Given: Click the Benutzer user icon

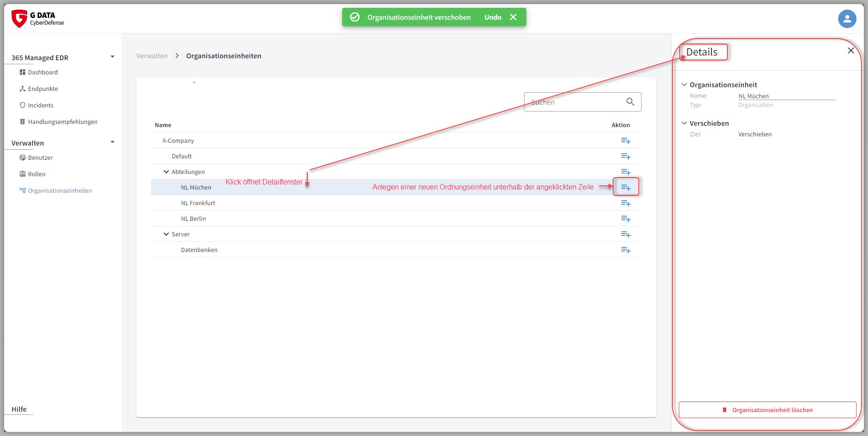Looking at the screenshot, I should (22, 157).
